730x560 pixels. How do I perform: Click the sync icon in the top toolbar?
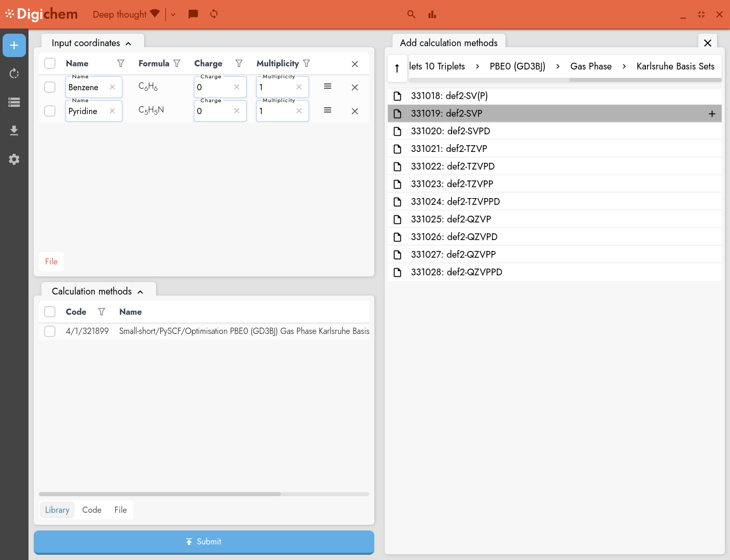click(x=214, y=14)
